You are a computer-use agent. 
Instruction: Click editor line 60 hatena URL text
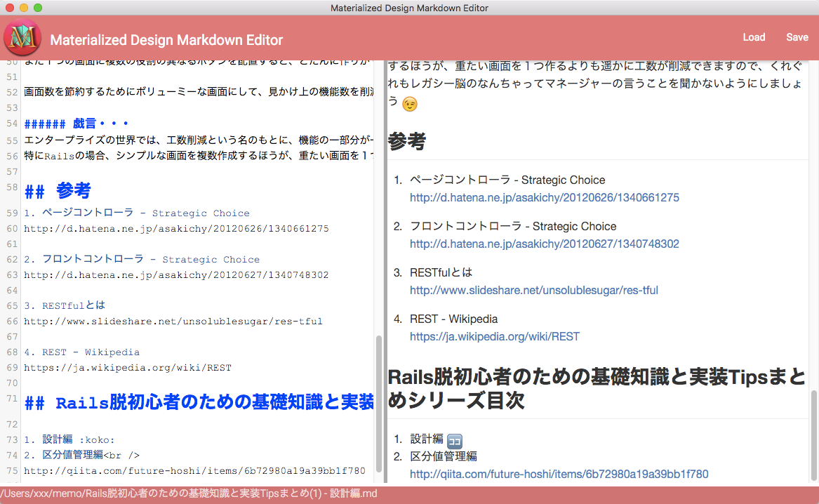click(x=177, y=229)
